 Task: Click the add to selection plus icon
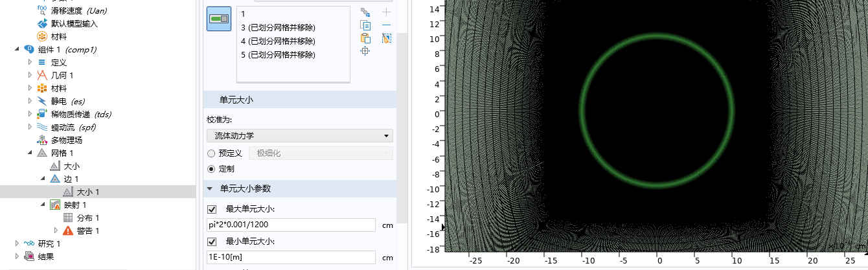click(386, 12)
